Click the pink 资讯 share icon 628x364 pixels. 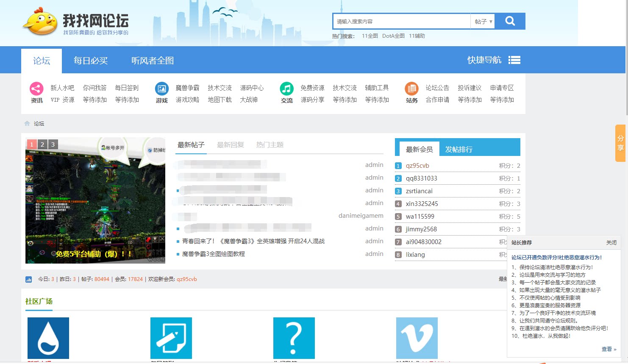coord(36,89)
